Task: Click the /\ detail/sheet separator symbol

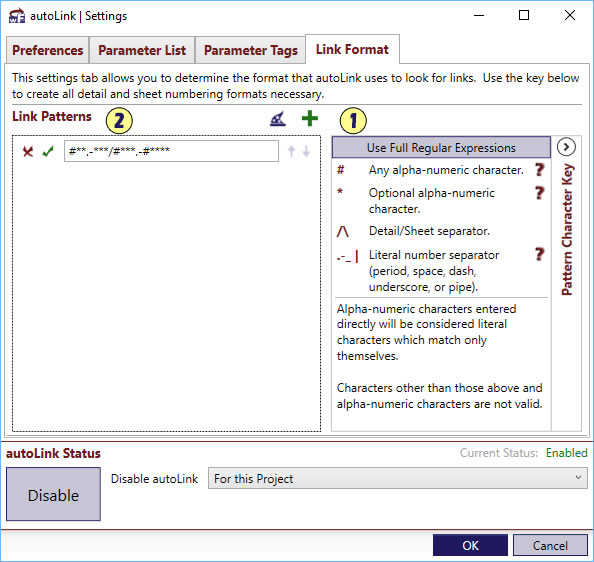Action: click(342, 231)
